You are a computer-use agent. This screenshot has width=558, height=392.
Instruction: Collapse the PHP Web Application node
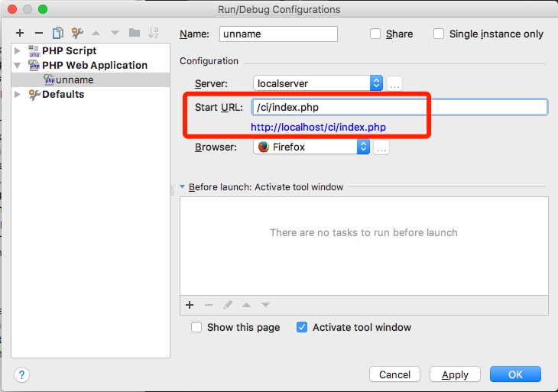click(17, 66)
